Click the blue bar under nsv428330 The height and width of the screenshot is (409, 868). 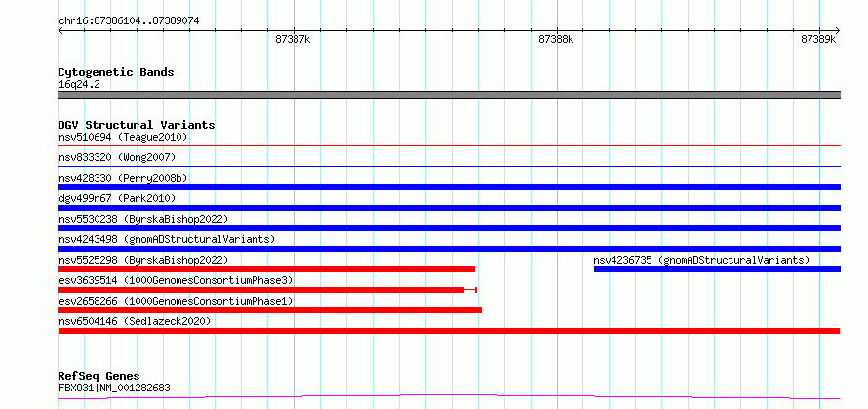point(449,187)
